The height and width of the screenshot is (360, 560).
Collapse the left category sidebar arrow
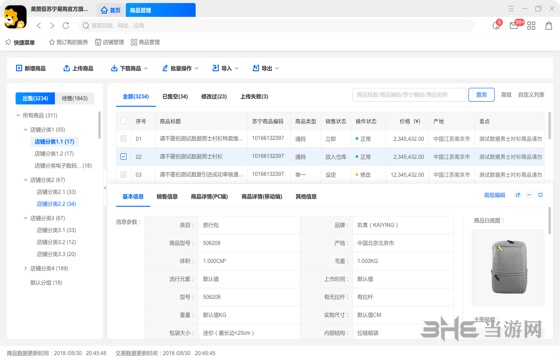pos(105,188)
